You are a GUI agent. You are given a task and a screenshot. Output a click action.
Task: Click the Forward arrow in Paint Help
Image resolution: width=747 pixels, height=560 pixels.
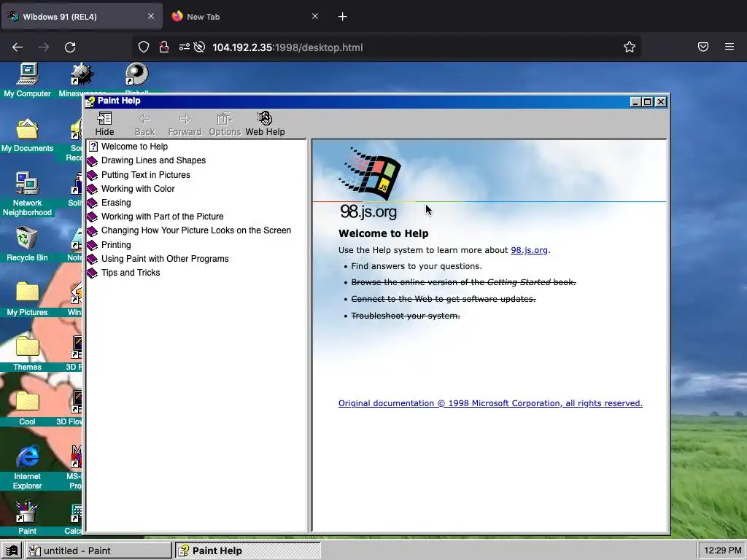click(x=185, y=124)
